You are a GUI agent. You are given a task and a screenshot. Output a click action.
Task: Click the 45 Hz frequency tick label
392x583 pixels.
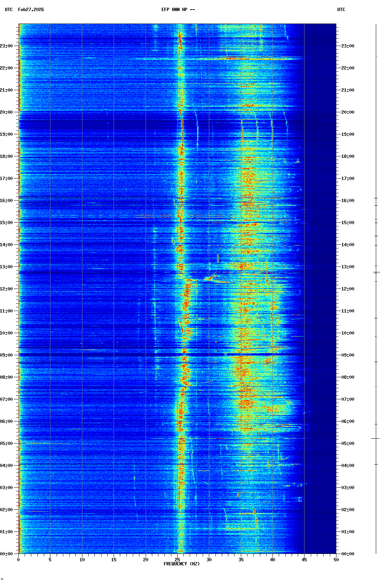(304, 560)
